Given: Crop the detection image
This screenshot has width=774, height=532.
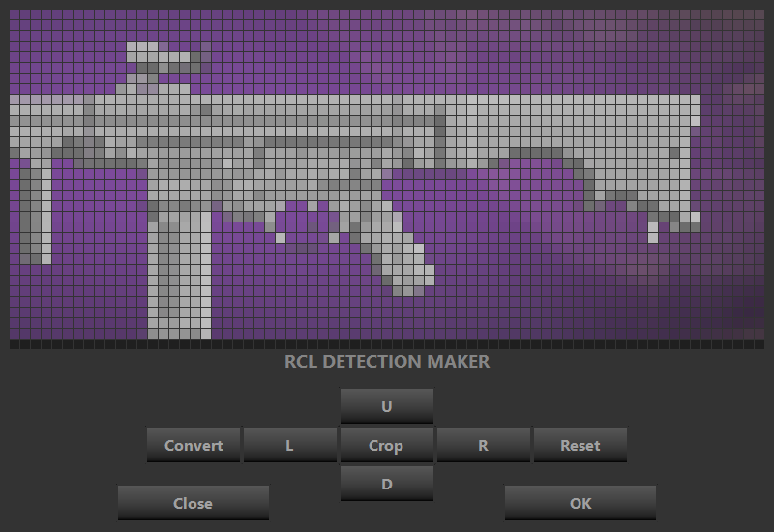Looking at the screenshot, I should [x=386, y=445].
